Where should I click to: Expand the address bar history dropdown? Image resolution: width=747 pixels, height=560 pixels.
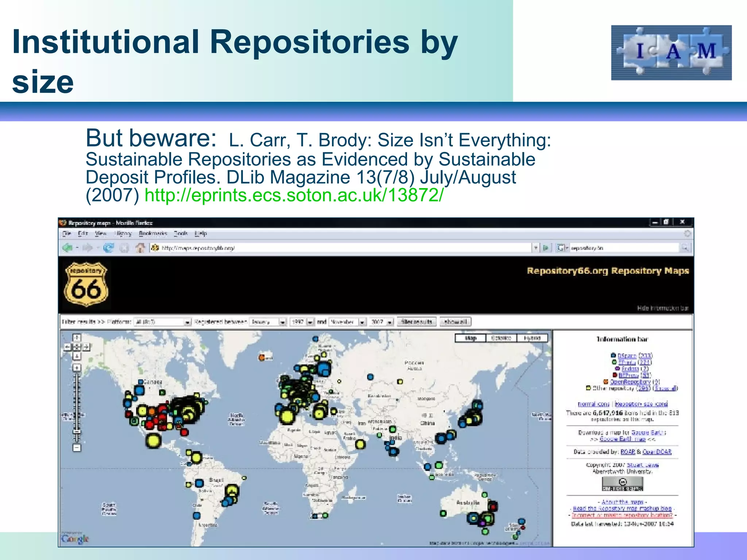point(535,248)
